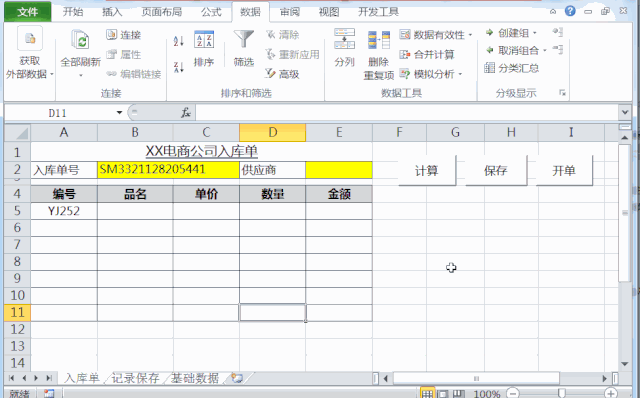
Task: Expand 取消组合 dropdown arrow
Action: [544, 51]
